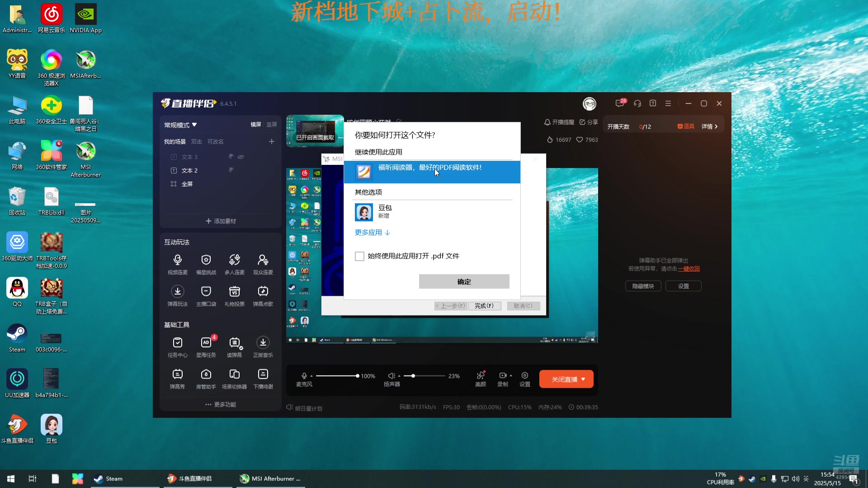
Task: Open arrow dropdown on 关闭直播 button
Action: (x=583, y=380)
